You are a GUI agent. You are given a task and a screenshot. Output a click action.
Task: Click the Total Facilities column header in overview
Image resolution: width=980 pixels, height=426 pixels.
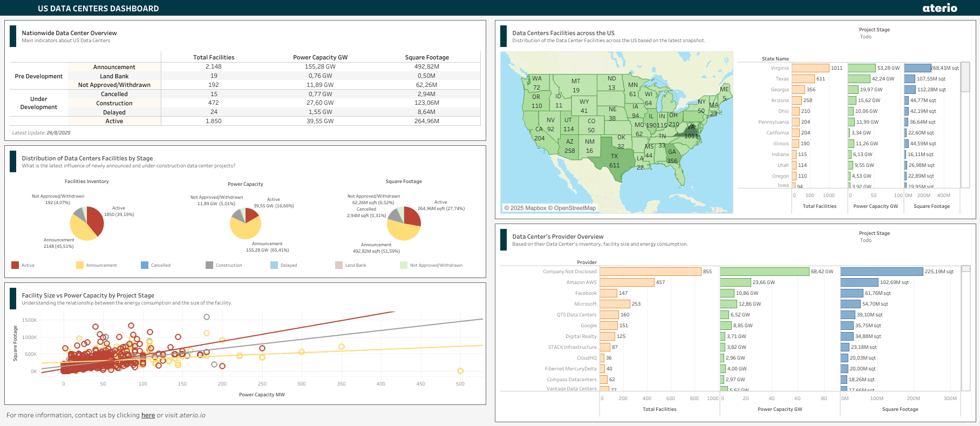tap(214, 57)
